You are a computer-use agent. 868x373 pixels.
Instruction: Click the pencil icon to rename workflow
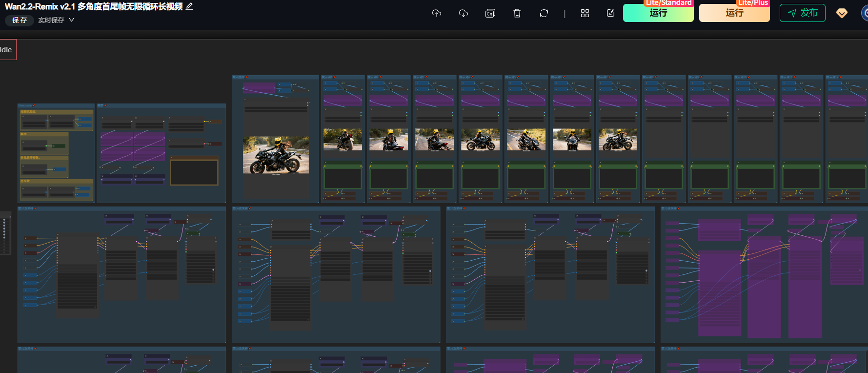tap(189, 6)
